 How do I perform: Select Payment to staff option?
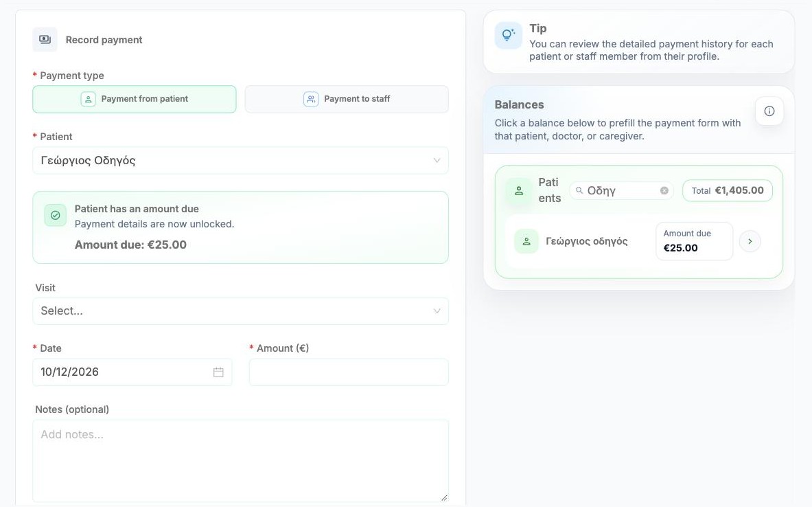347,99
